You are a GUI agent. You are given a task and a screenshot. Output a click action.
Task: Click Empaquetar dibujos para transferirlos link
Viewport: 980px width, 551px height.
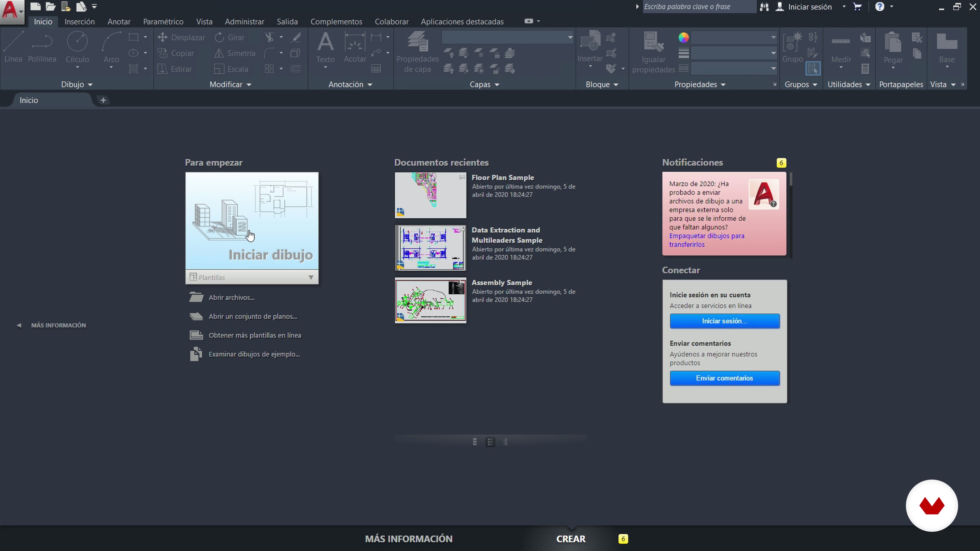[706, 240]
